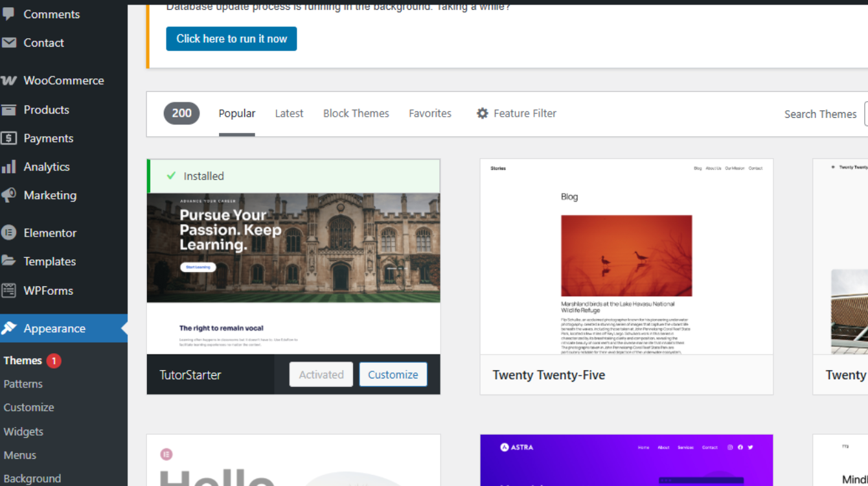Click the Installed notice on TutorStarter
This screenshot has height=486, width=868.
[293, 176]
